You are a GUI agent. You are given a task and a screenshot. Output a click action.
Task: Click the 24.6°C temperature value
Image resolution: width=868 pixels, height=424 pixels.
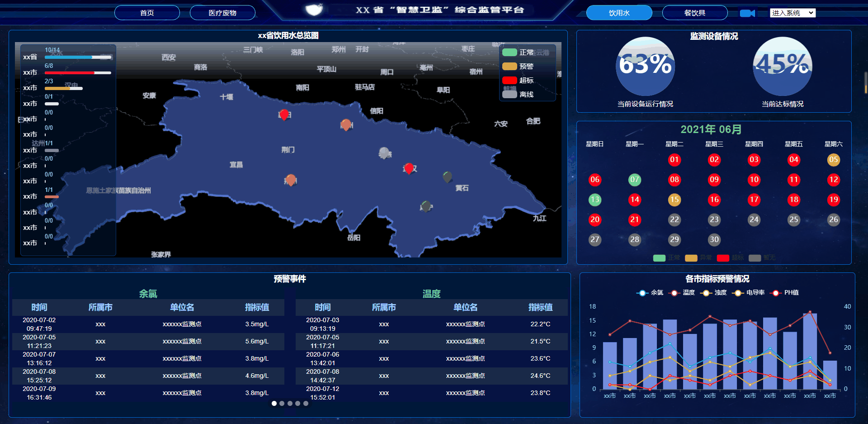coord(540,376)
